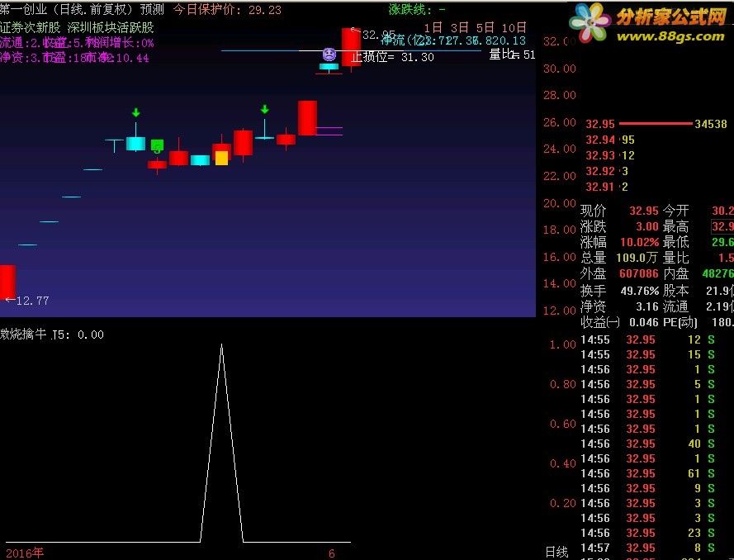The height and width of the screenshot is (560, 734).
Task: Click 收益(一) value 0.046
Action: pos(644,323)
